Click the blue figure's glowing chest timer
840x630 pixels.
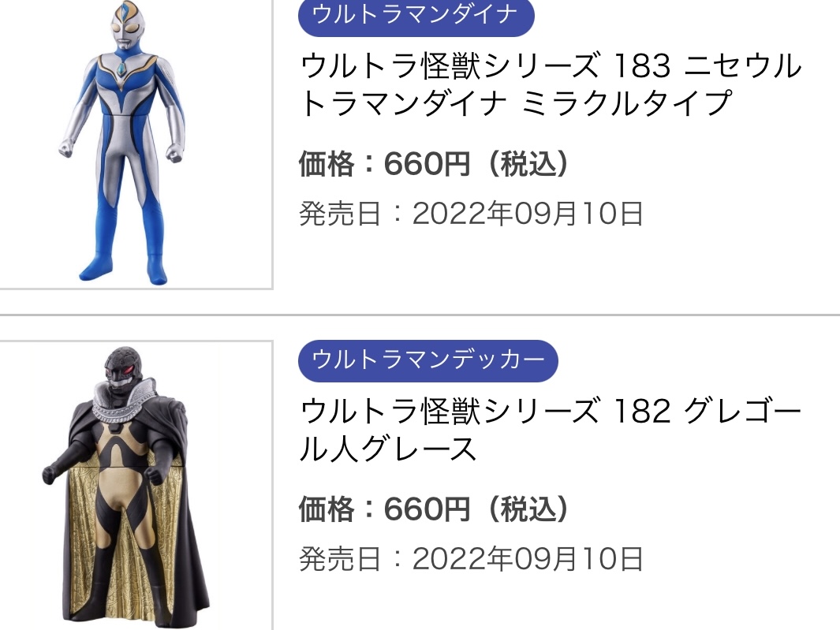click(123, 67)
